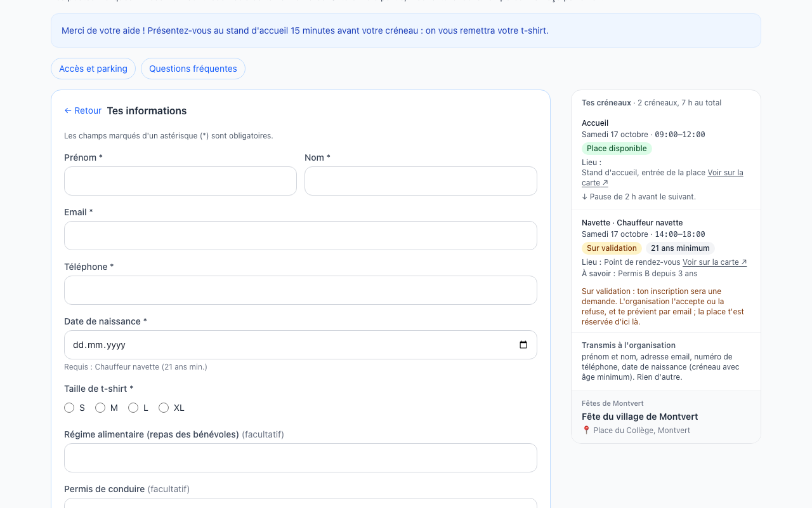Click the Accueil slot title

595,123
